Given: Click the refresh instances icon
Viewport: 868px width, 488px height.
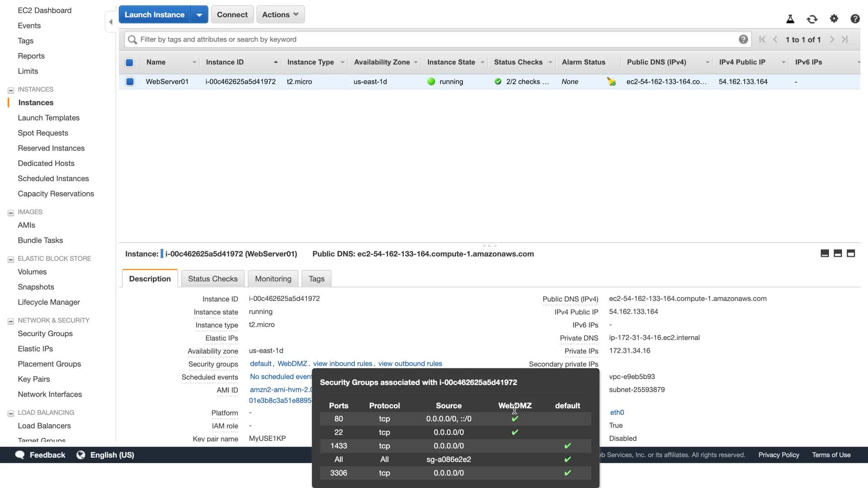Looking at the screenshot, I should tap(812, 19).
